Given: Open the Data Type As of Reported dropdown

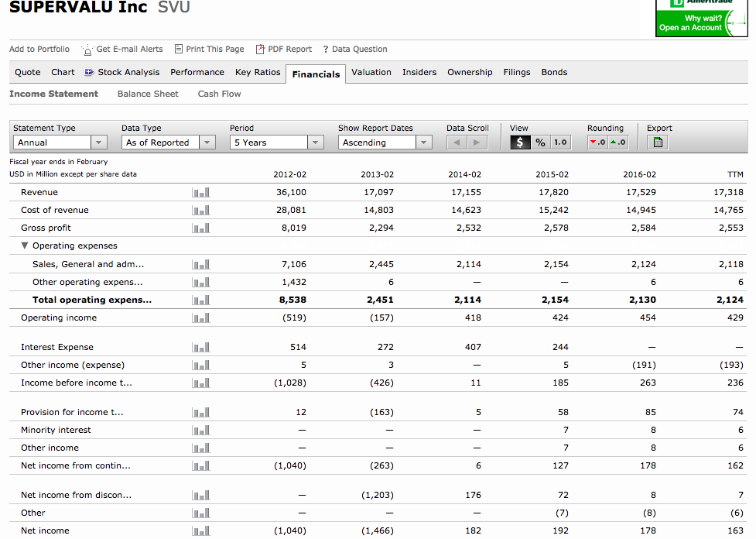Looking at the screenshot, I should pyautogui.click(x=168, y=142).
